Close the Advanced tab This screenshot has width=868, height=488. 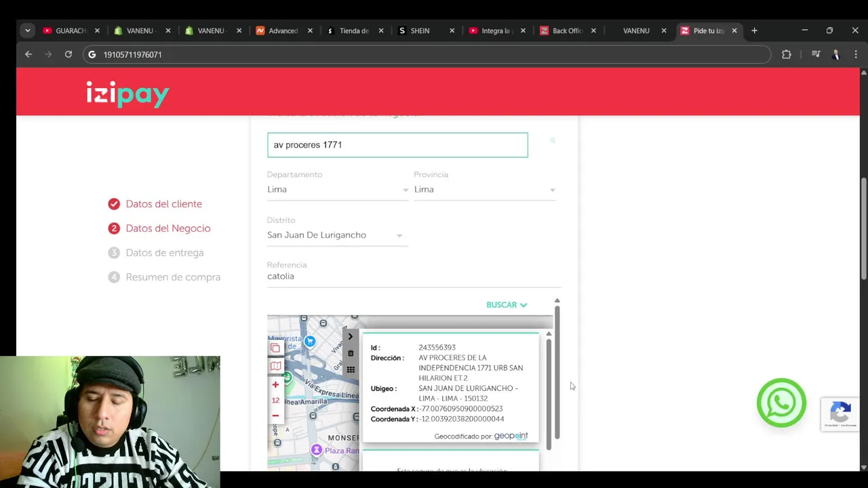(x=310, y=30)
